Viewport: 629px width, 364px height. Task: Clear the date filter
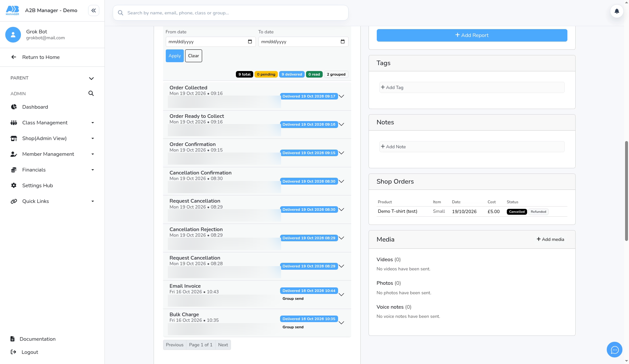pos(194,56)
